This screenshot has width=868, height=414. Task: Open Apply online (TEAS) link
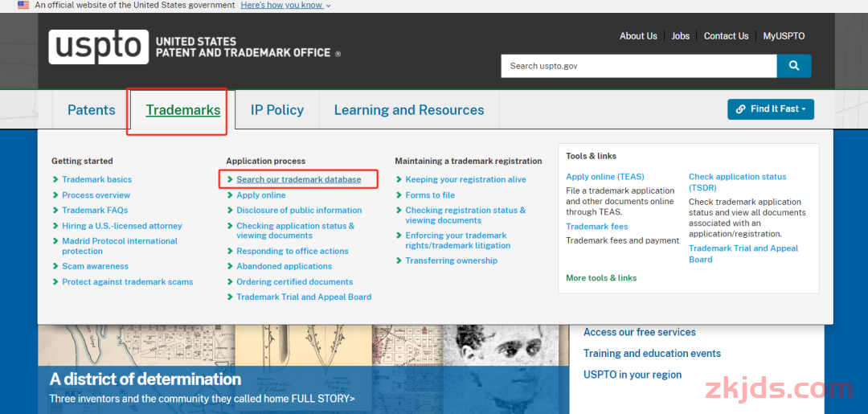605,177
